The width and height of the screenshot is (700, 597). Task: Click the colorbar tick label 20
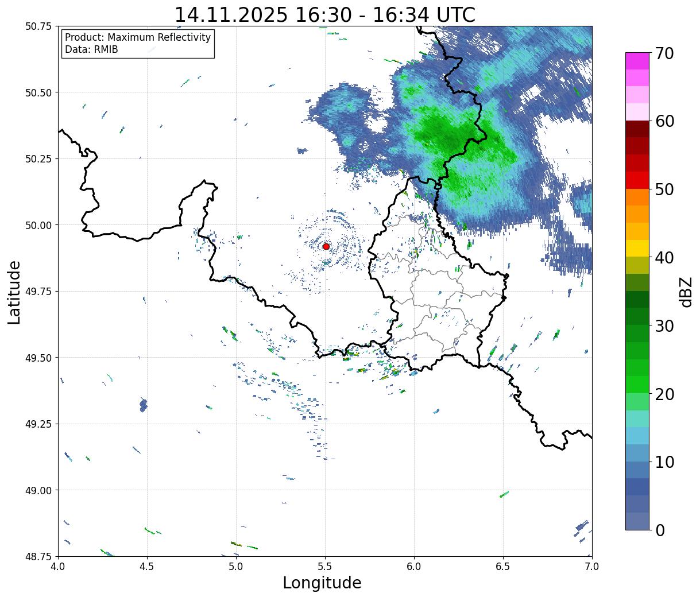664,394
